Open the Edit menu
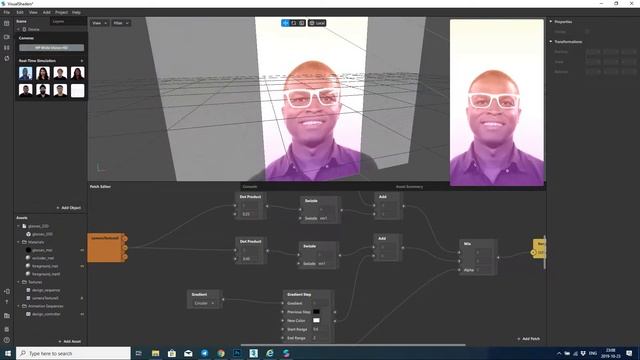The width and height of the screenshot is (640, 360). click(20, 12)
